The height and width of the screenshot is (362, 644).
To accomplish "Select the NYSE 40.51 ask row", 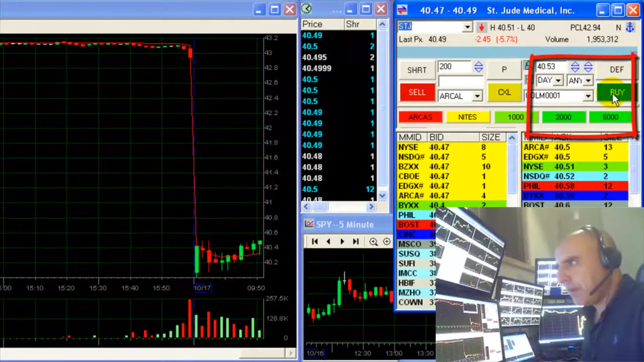I will tap(575, 167).
